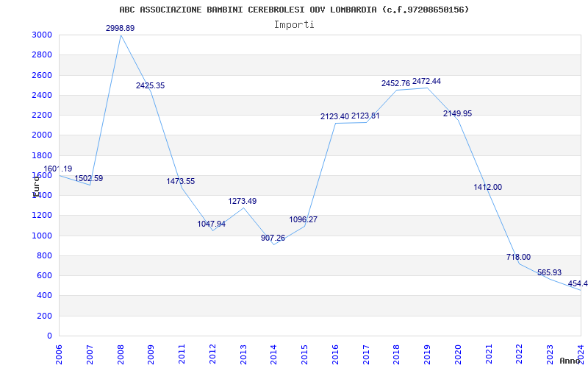Viewport: 588px width, 368px height.
Task: Click the 2149.95 value label
Action: coord(457,114)
